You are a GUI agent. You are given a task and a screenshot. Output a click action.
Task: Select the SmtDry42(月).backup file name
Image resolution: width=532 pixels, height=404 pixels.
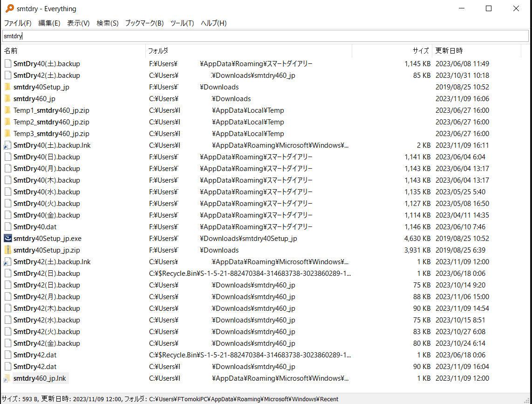pyautogui.click(x=47, y=297)
